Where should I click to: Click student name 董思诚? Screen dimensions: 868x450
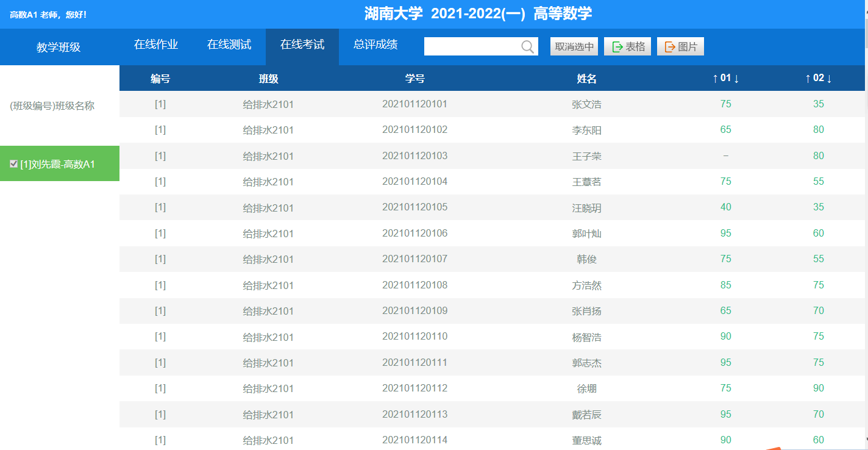click(x=587, y=440)
